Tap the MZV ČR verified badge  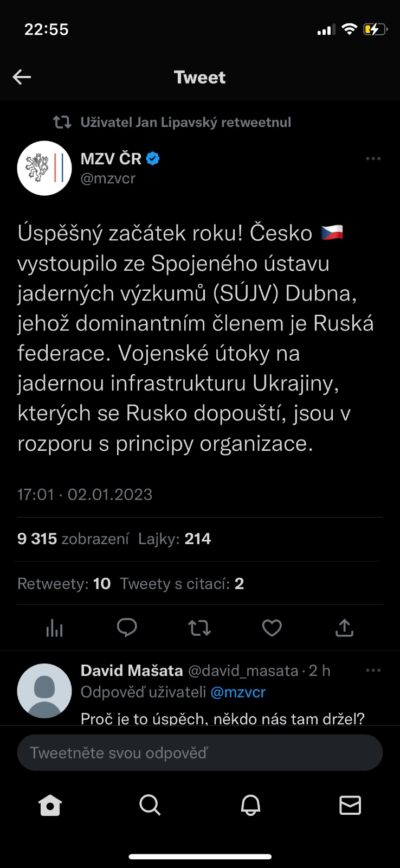click(x=153, y=159)
